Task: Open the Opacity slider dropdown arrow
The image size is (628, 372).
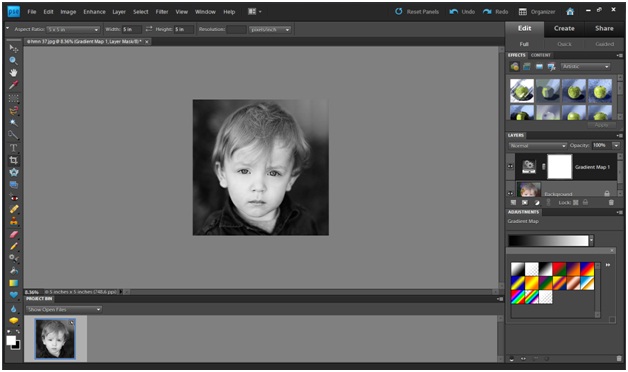Action: (616, 145)
